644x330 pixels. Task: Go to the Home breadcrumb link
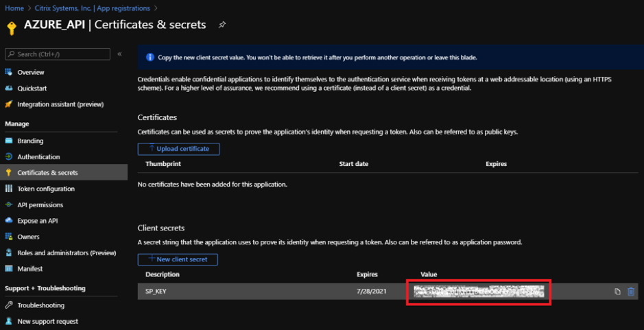pyautogui.click(x=14, y=8)
